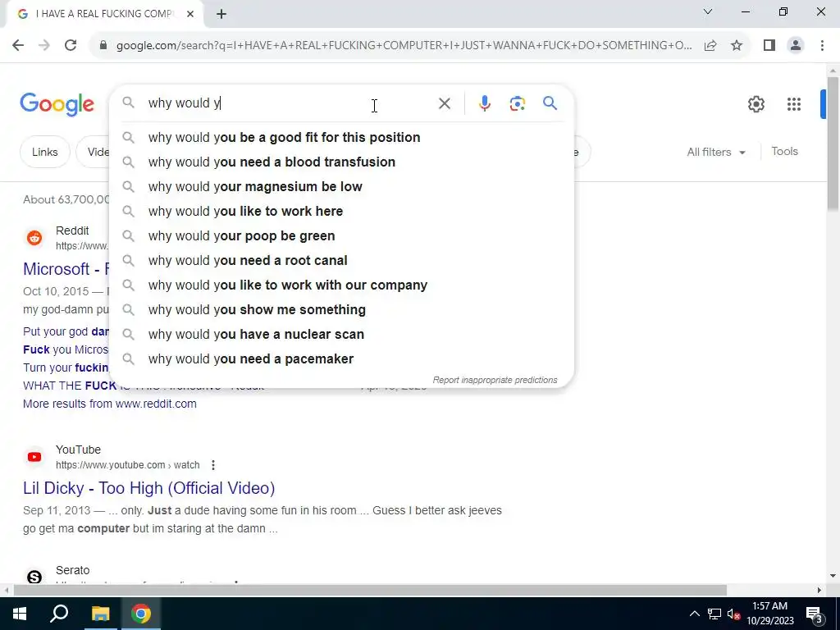
Task: Click the YouTube favicon beside result
Action: pyautogui.click(x=34, y=457)
